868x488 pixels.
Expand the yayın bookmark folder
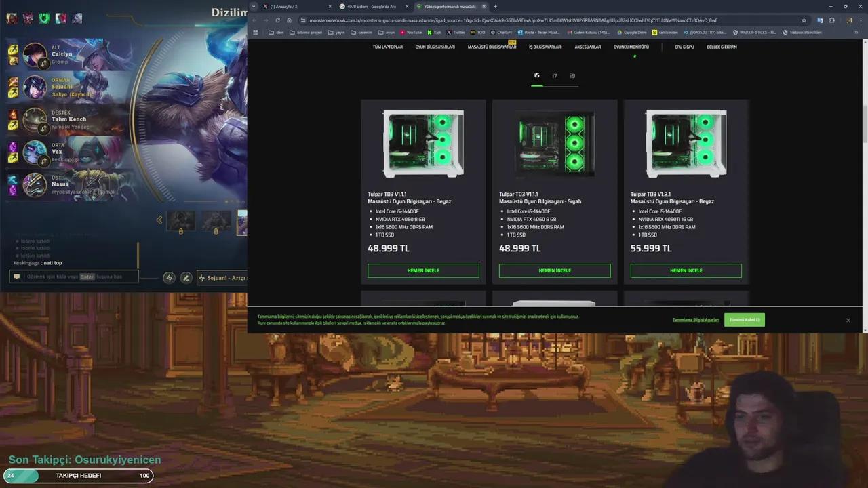click(336, 32)
